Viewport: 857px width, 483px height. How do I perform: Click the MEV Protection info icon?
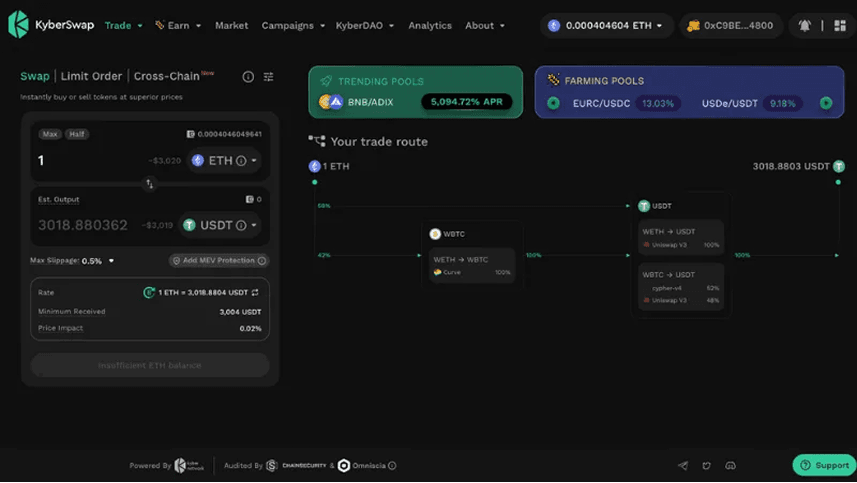pyautogui.click(x=262, y=261)
